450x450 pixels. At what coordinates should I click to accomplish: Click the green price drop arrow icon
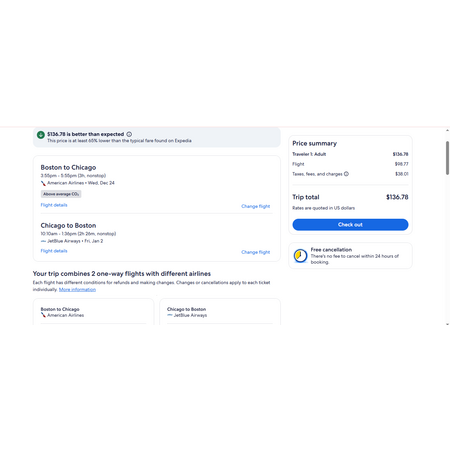click(41, 135)
